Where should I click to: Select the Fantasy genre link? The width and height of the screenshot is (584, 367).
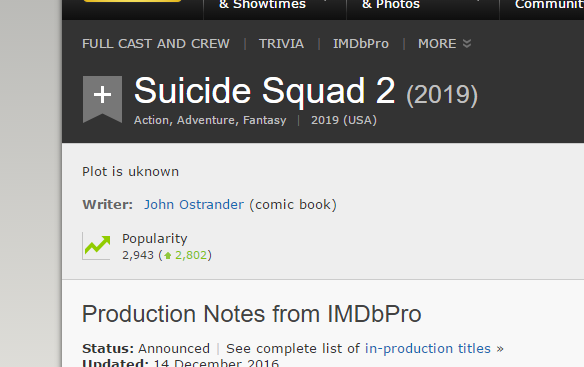click(x=264, y=120)
